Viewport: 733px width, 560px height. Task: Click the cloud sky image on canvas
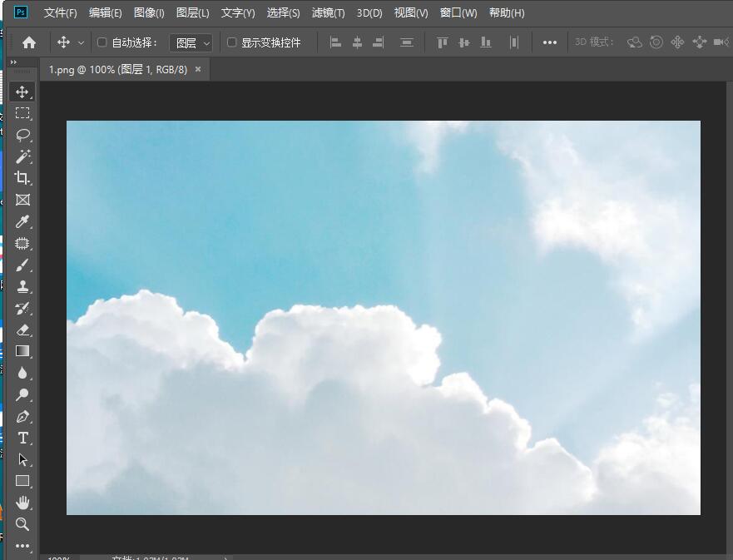tap(384, 318)
